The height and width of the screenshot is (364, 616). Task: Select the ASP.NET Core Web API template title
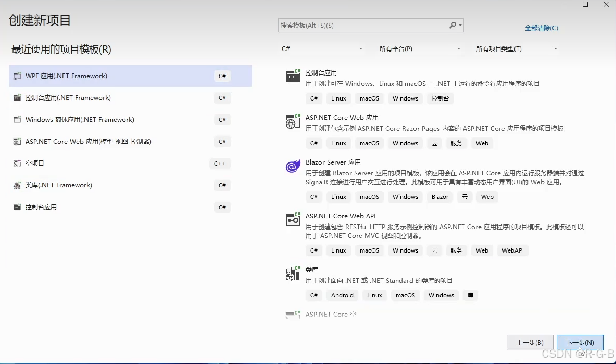point(341,216)
